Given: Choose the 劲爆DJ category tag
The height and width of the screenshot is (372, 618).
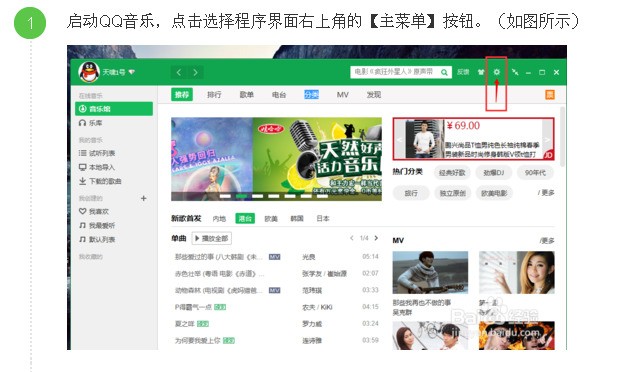Looking at the screenshot, I should [x=493, y=173].
